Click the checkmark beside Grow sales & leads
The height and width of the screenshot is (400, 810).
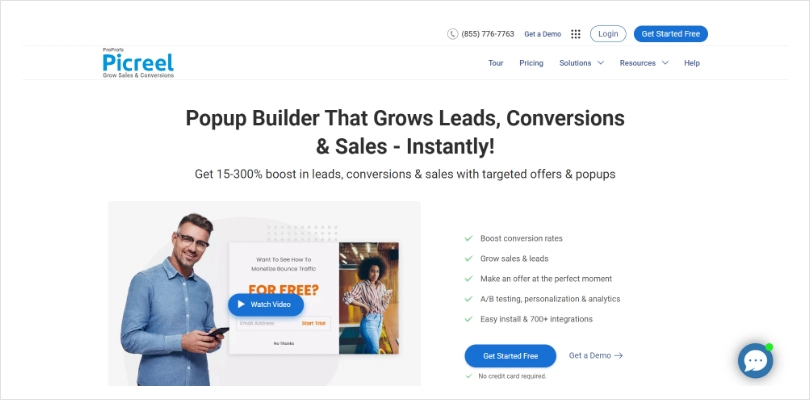[469, 258]
